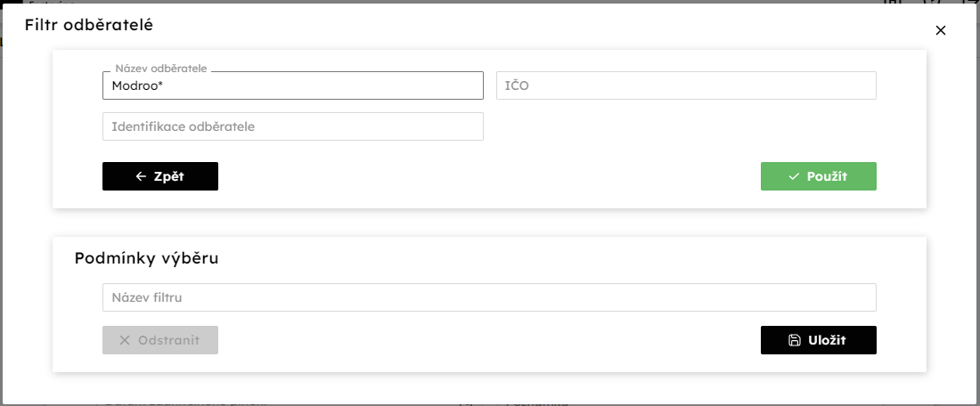This screenshot has height=406, width=980.
Task: Click the floppy disk icon on Uložit
Action: click(x=795, y=340)
